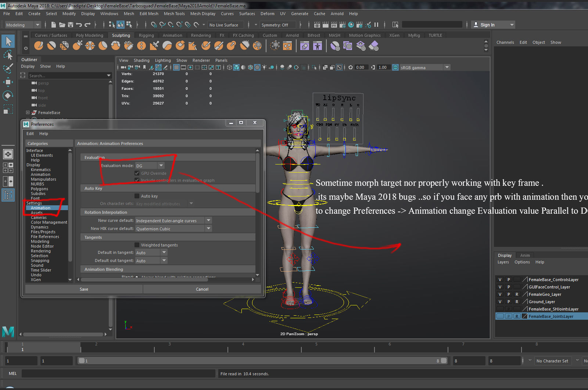
Task: Open the Deform menu
Action: tap(267, 14)
